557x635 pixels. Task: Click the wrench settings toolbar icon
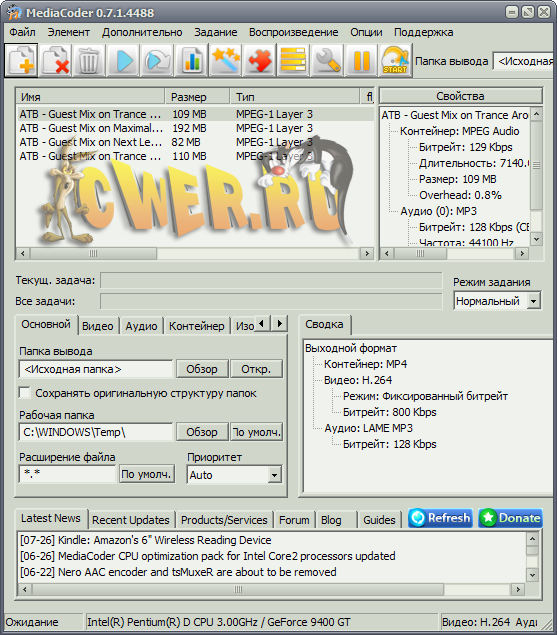pos(328,60)
